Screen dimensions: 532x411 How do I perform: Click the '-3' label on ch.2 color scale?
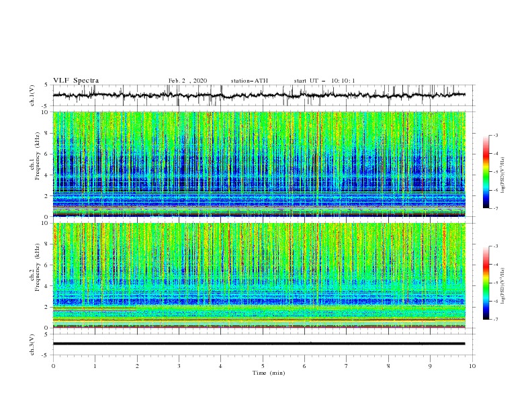point(495,246)
